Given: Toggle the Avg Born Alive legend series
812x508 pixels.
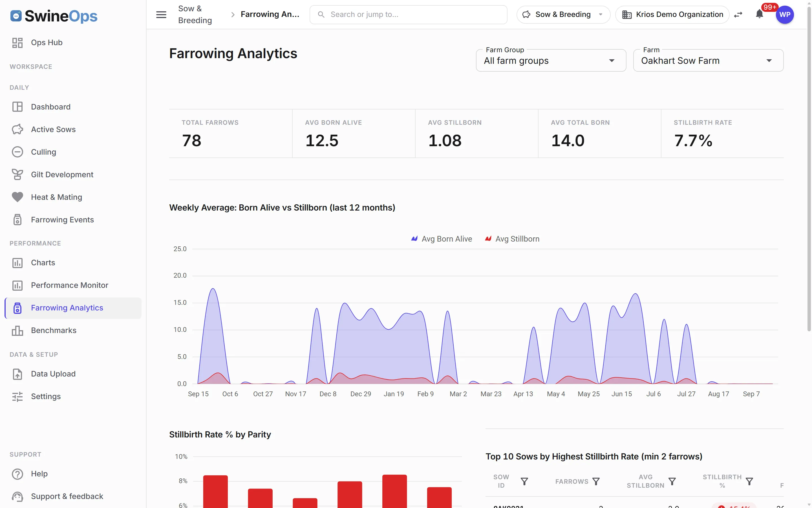Looking at the screenshot, I should (x=442, y=239).
